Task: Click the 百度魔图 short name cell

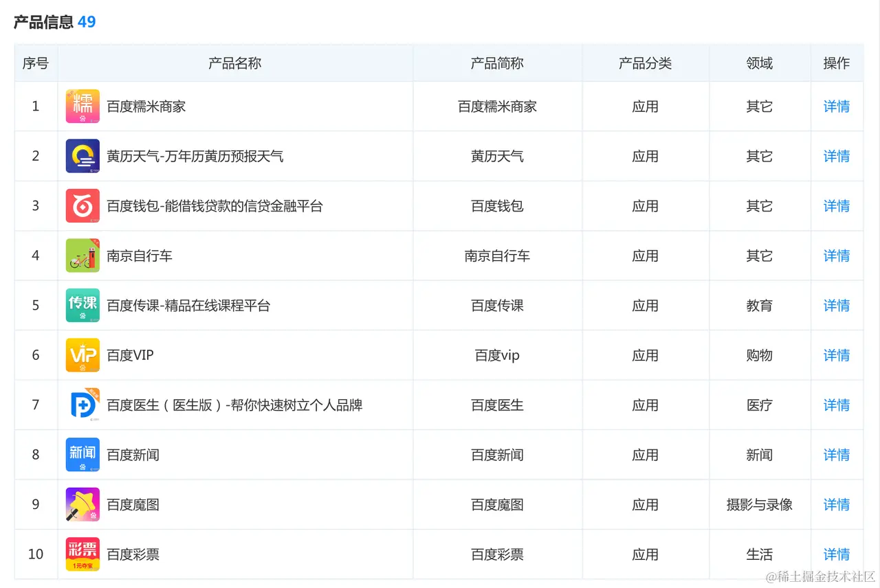Action: tap(497, 505)
